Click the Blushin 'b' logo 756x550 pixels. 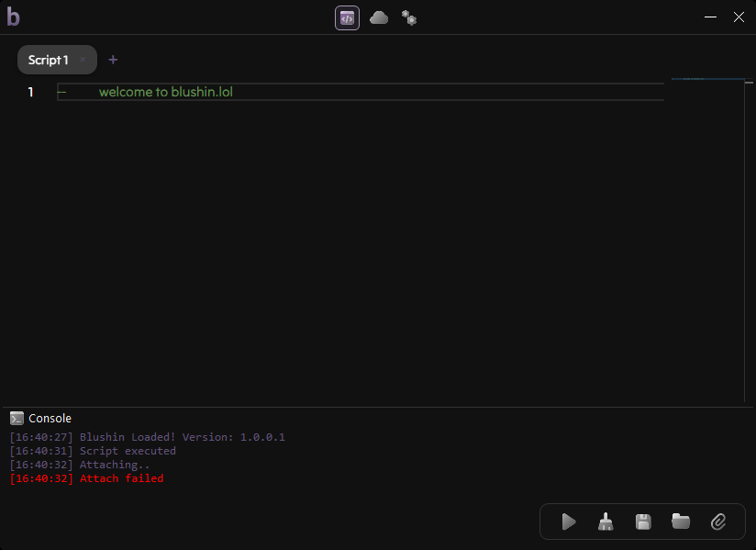coord(13,17)
